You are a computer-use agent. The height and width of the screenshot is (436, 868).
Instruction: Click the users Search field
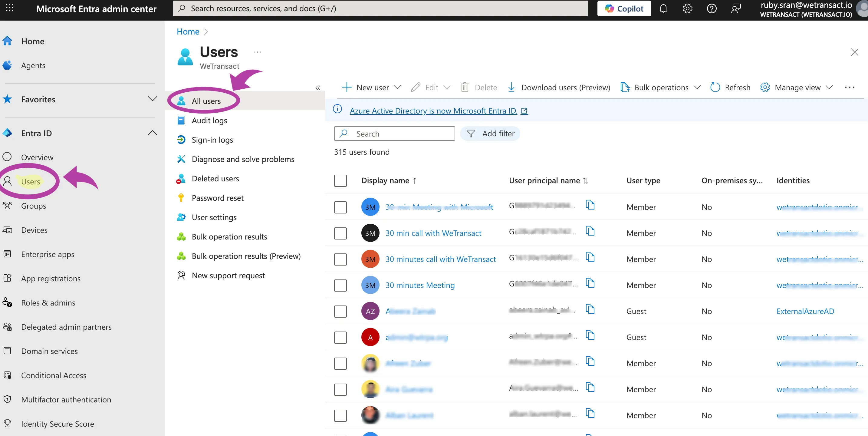394,134
